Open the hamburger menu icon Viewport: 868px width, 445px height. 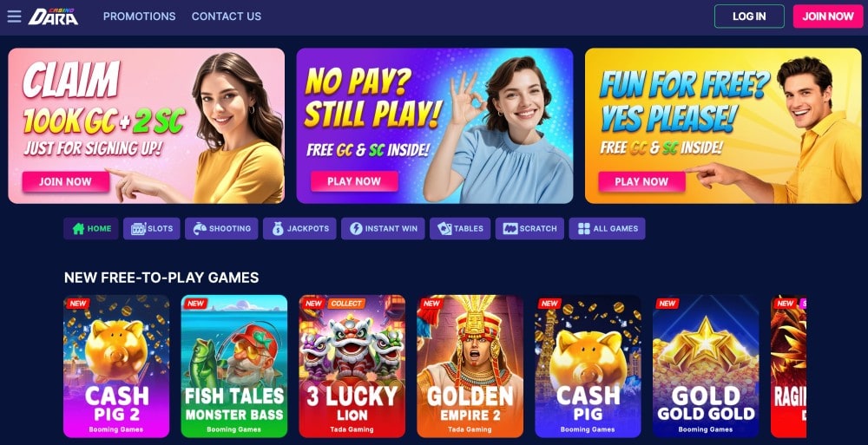click(x=15, y=16)
